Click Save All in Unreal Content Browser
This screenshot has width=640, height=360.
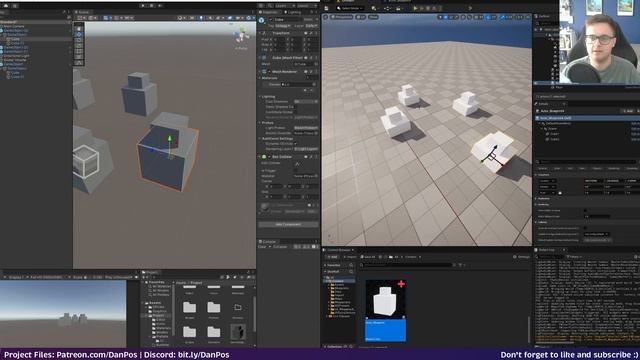coord(369,257)
